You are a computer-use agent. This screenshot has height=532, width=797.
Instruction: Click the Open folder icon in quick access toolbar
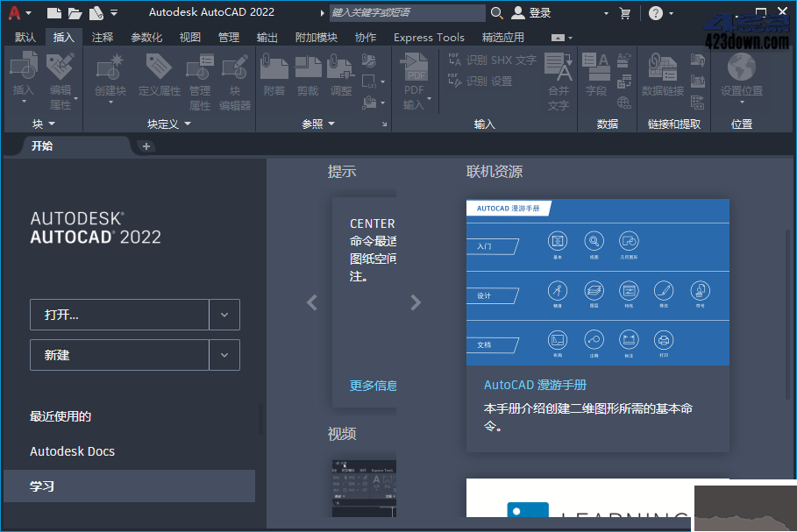(x=75, y=13)
